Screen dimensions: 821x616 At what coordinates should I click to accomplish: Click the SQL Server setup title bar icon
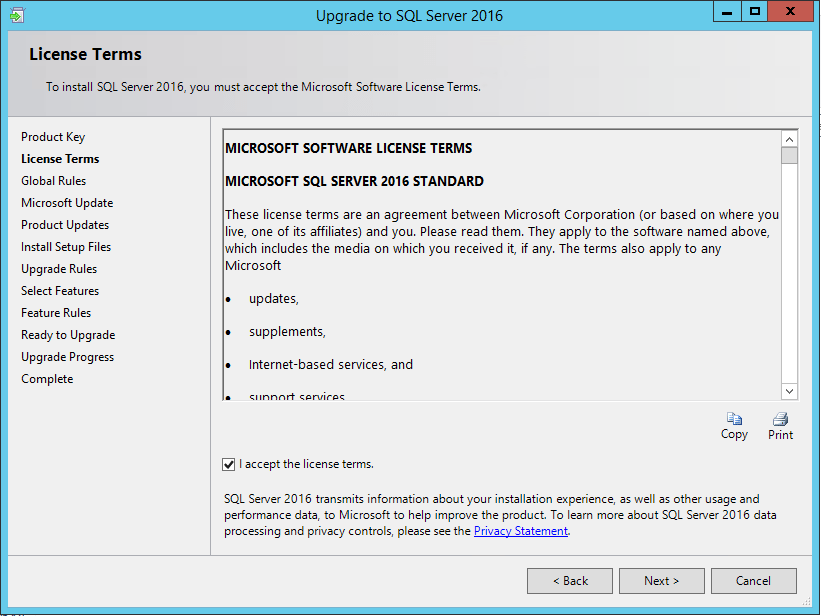17,15
